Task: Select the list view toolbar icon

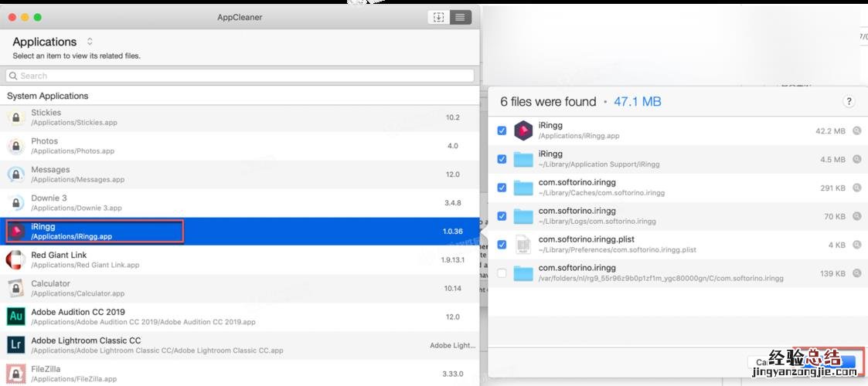Action: pyautogui.click(x=461, y=17)
